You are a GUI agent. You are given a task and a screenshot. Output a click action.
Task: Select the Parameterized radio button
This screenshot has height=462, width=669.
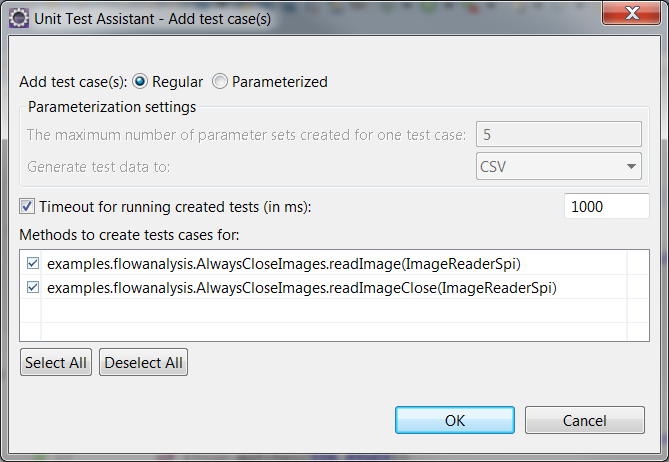tap(220, 81)
